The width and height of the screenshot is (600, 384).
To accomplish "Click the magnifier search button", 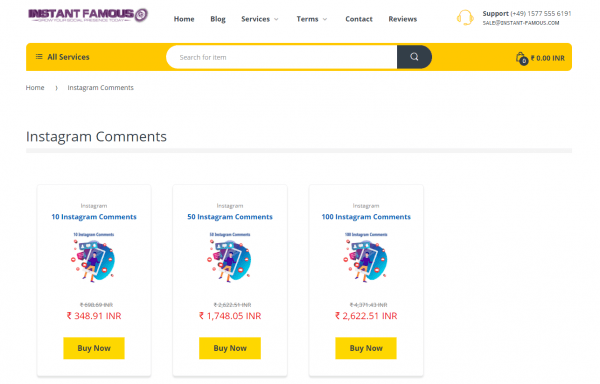I will pyautogui.click(x=414, y=57).
